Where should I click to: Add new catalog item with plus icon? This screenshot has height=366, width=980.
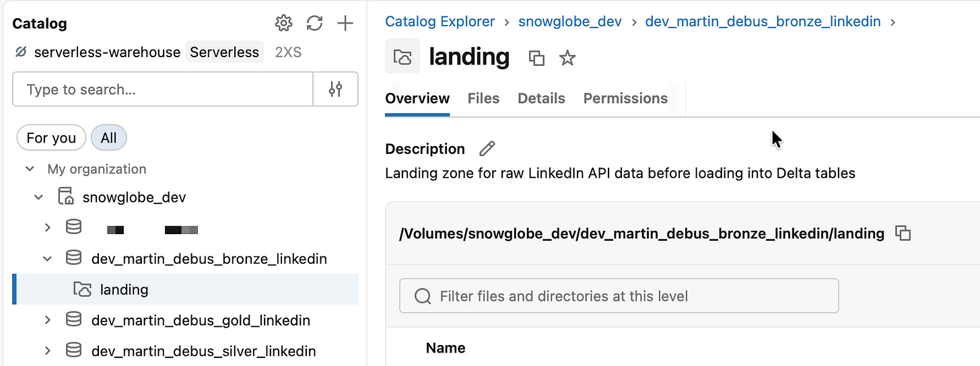345,24
